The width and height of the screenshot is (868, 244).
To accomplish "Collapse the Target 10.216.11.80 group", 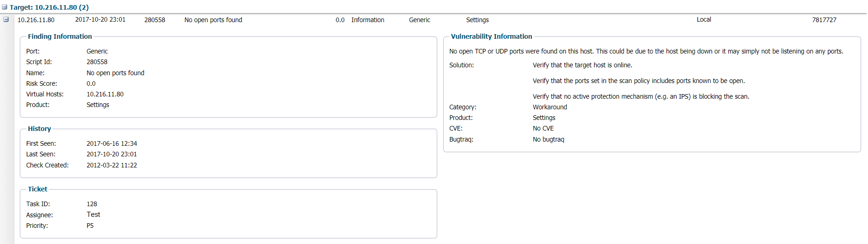I will click(x=5, y=7).
